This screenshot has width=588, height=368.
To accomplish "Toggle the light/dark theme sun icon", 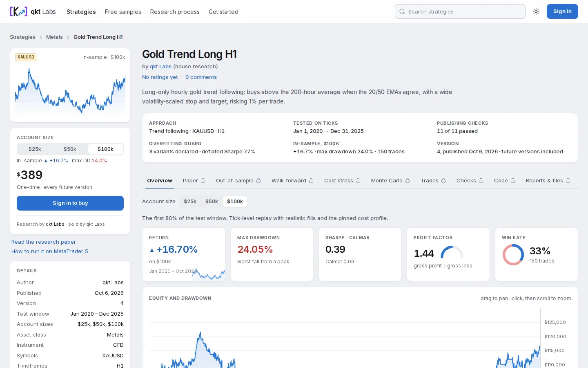I will 536,11.
